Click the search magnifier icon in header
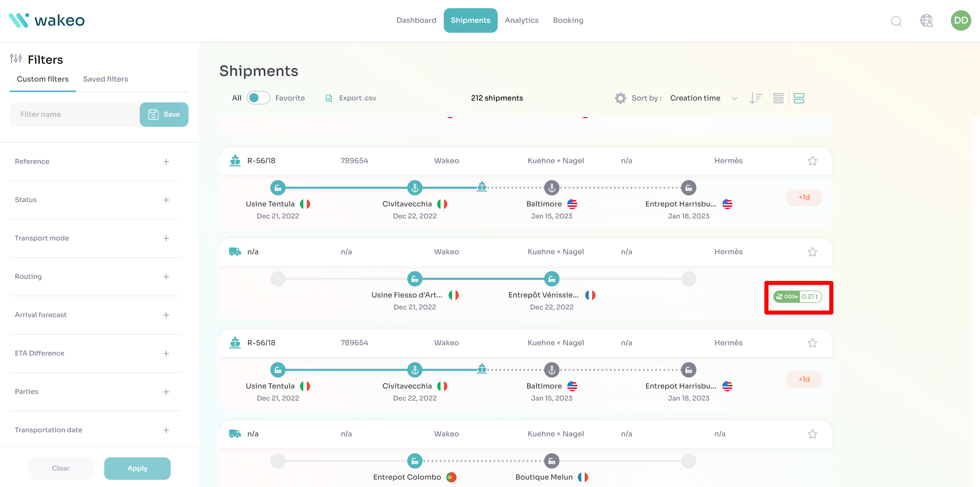980x487 pixels. (896, 21)
